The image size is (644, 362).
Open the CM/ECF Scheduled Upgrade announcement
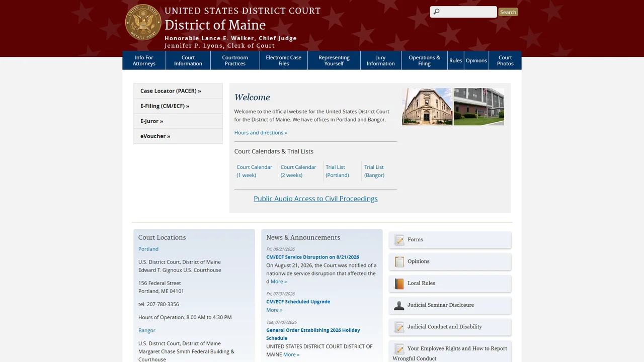coord(298,302)
